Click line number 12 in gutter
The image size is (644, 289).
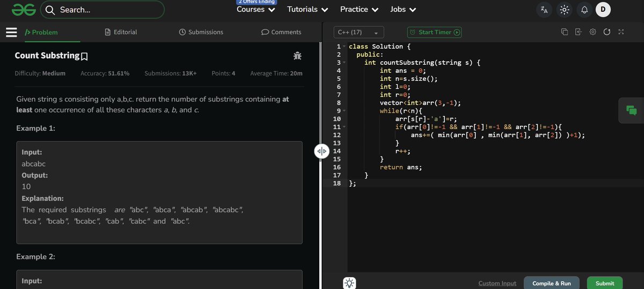point(337,135)
